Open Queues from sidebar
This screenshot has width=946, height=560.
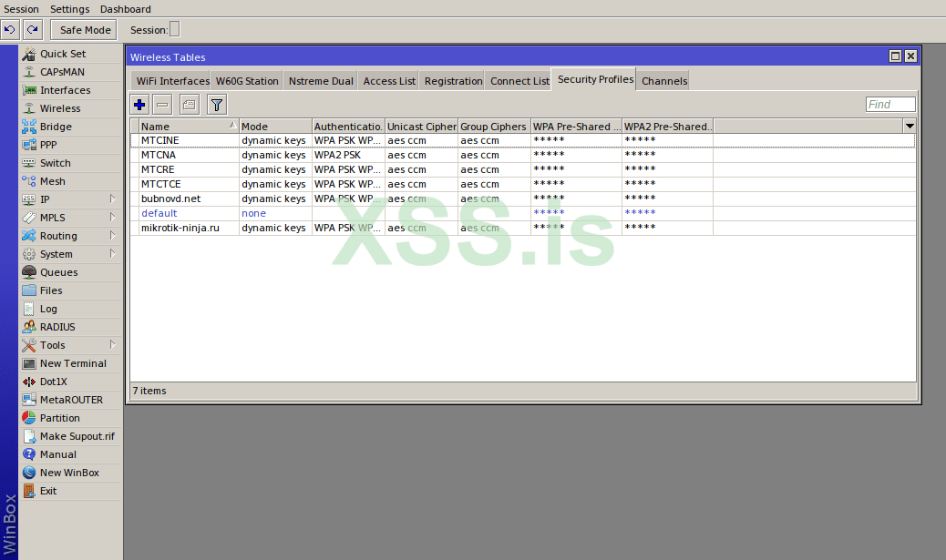click(70, 272)
